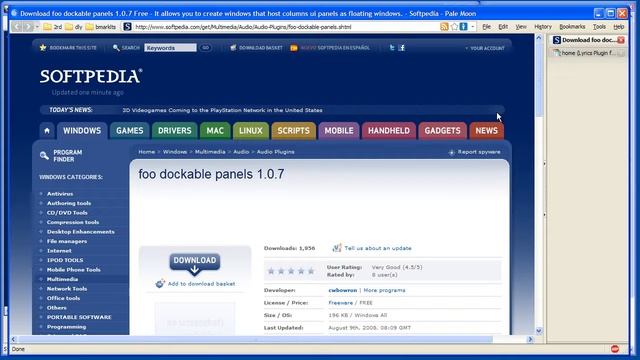
Task: Open the History menu
Action: click(x=543, y=27)
